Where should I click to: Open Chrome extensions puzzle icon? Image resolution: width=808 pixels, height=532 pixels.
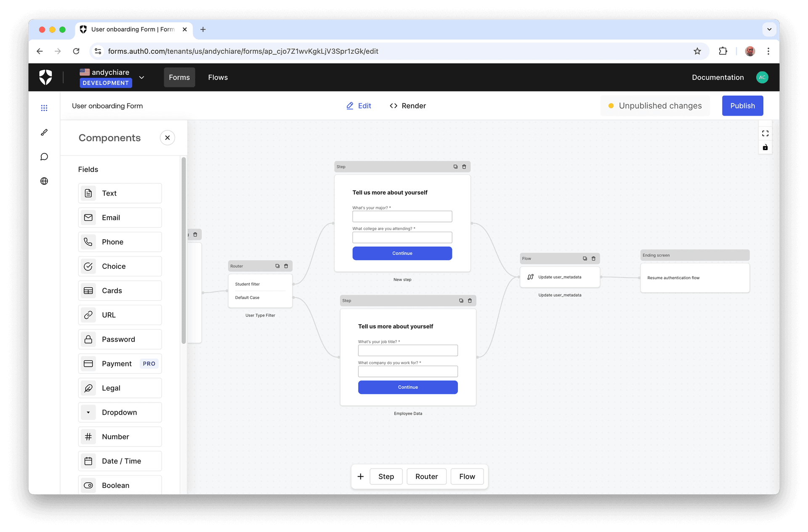pos(723,51)
